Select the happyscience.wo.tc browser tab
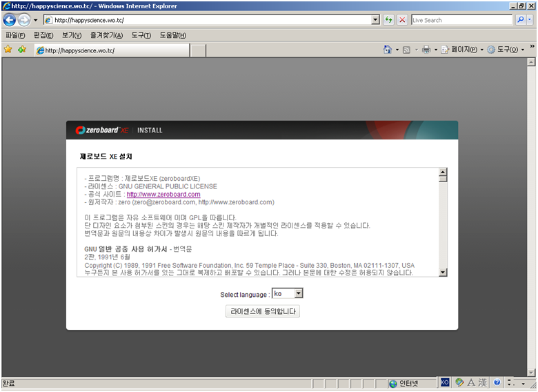538x392 pixels. point(112,50)
